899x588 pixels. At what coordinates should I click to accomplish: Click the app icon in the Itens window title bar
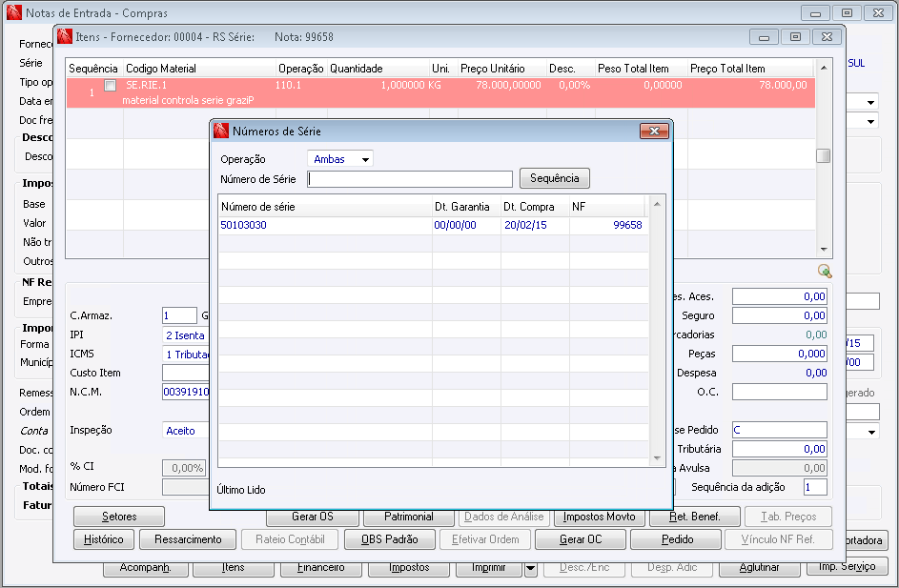coord(64,36)
